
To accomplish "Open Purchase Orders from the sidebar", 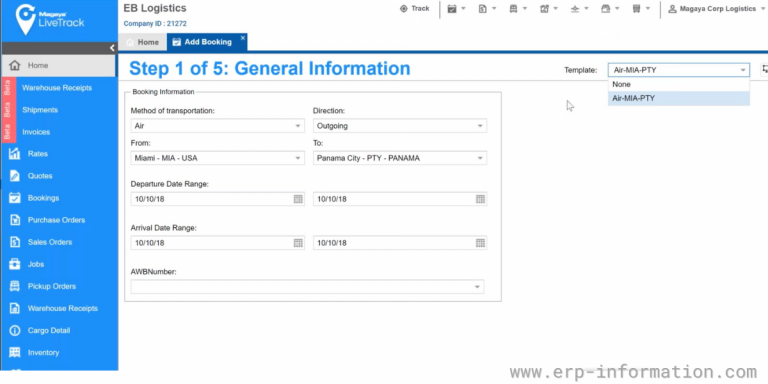I will [56, 220].
